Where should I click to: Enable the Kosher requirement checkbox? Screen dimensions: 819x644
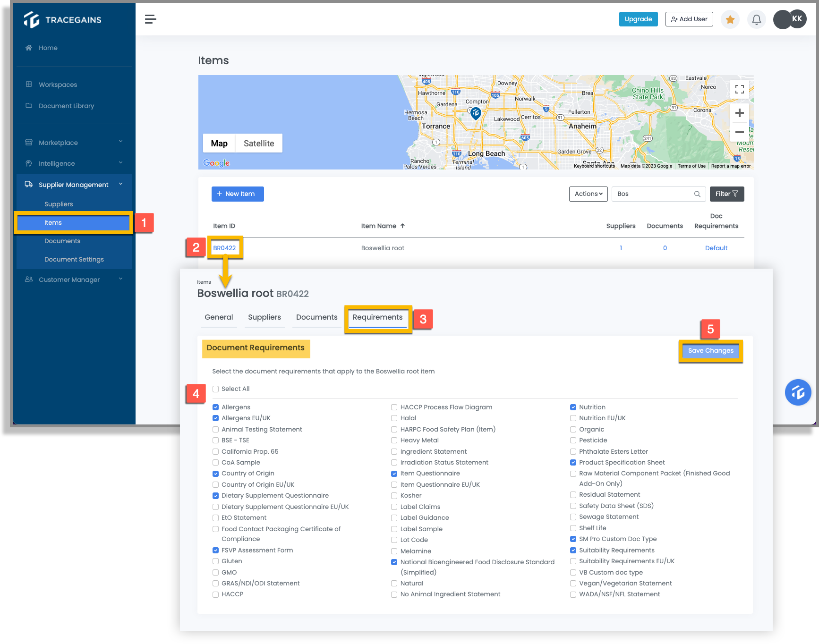[394, 496]
